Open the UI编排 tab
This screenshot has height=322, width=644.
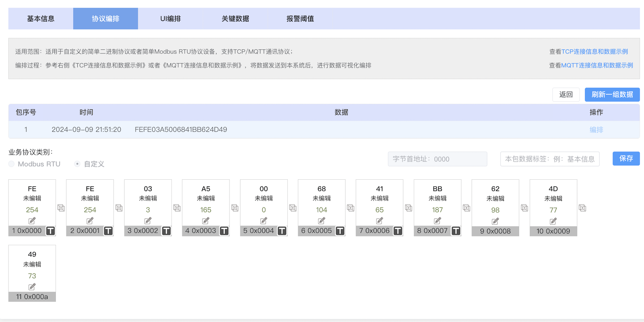click(171, 18)
